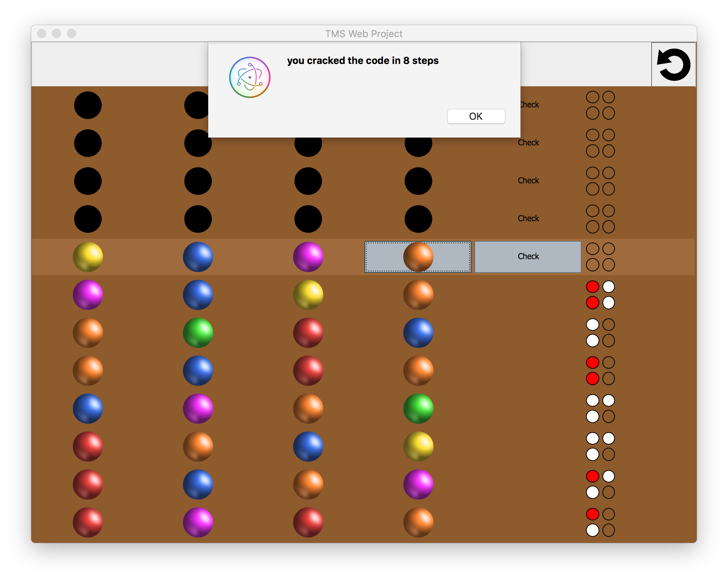
Task: Click the restart game arrow icon
Action: (673, 65)
